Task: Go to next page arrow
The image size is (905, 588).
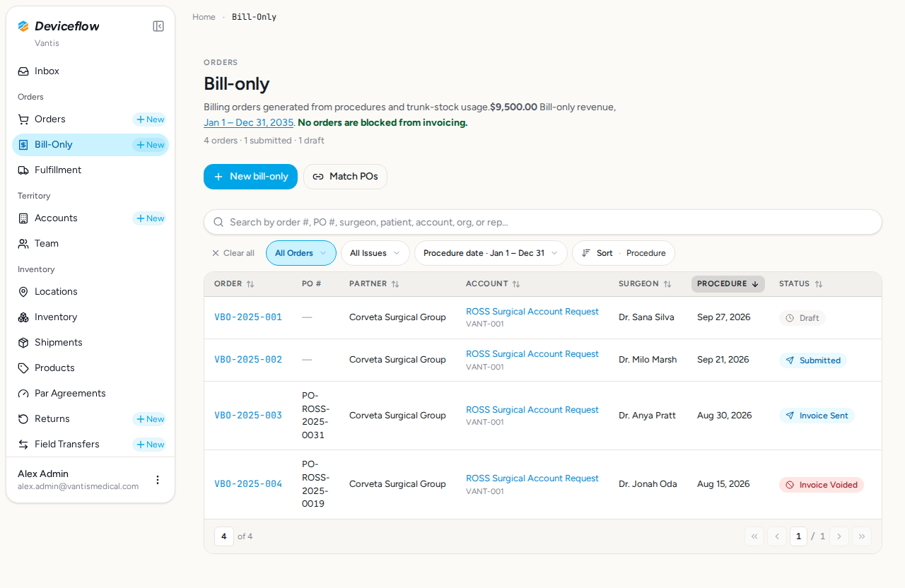Action: [x=839, y=536]
